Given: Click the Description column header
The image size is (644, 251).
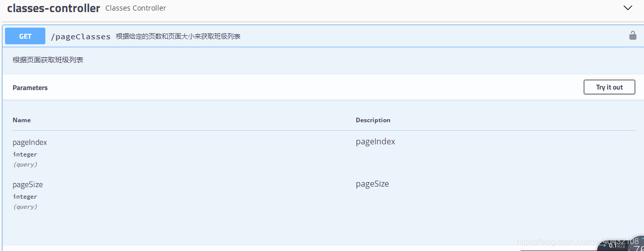Looking at the screenshot, I should point(373,120).
